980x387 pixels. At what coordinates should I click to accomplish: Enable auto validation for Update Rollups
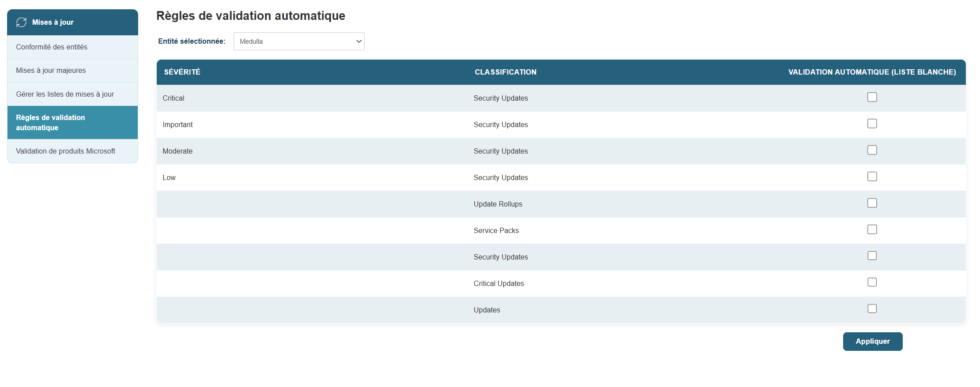click(872, 203)
